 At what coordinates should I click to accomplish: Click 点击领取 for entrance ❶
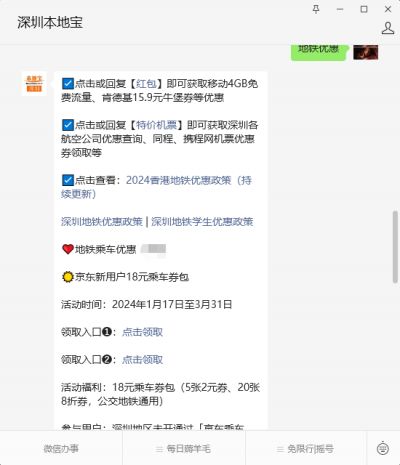click(142, 332)
